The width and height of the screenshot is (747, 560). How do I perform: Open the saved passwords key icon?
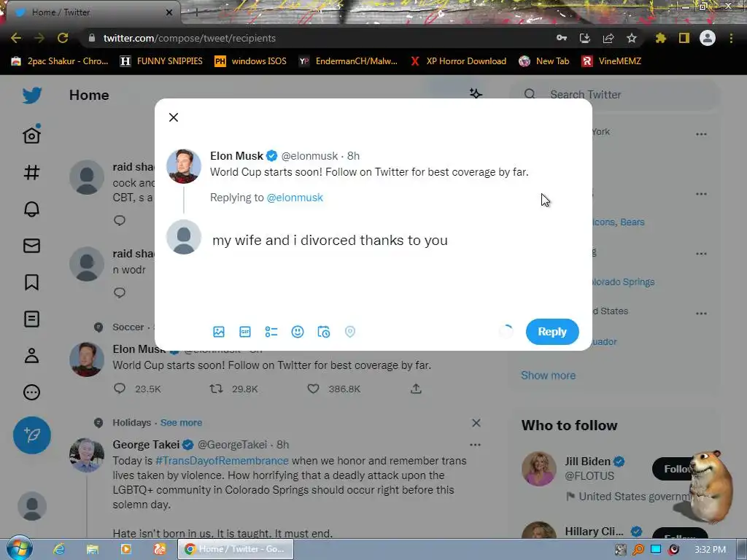[x=562, y=38]
